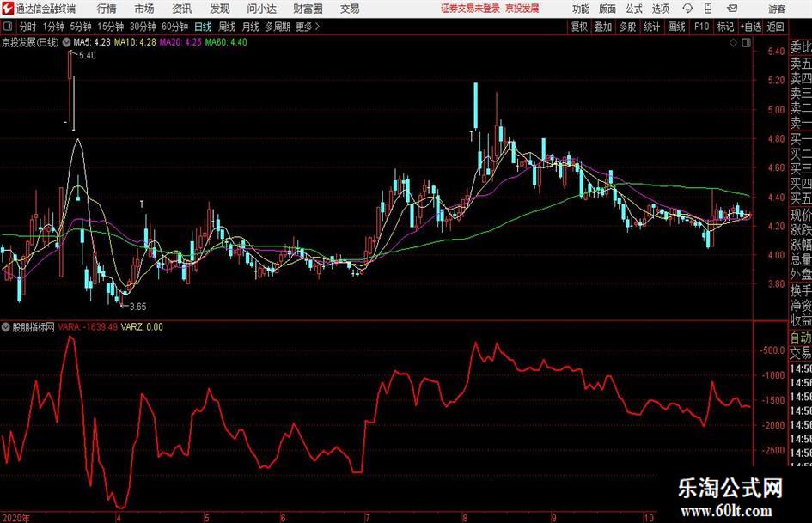The width and height of the screenshot is (812, 523).
Task: Click the 统计 toolbar button
Action: (651, 27)
